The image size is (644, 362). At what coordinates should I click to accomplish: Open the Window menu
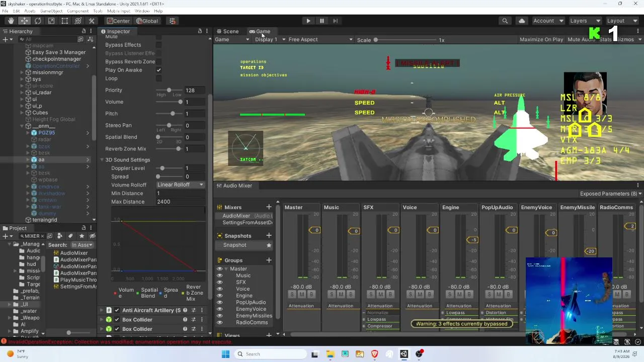[142, 11]
